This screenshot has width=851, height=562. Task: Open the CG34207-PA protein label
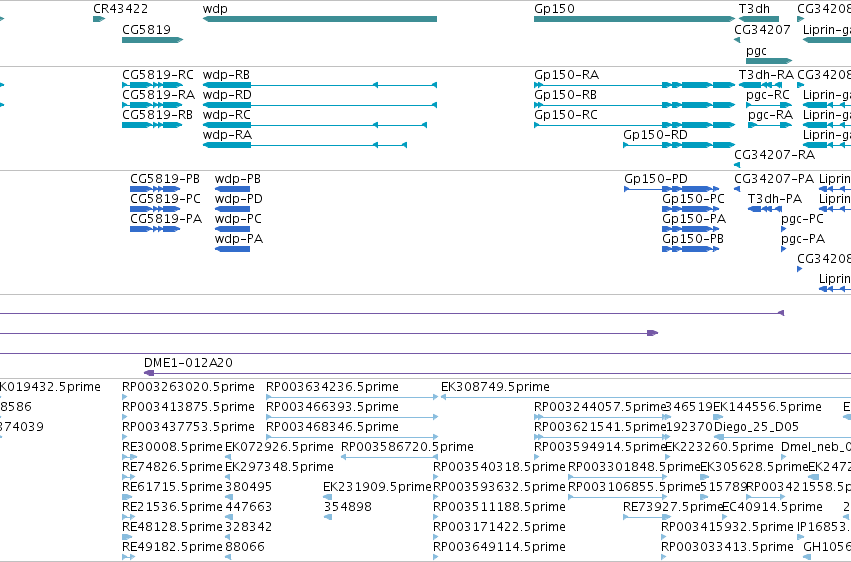click(774, 178)
